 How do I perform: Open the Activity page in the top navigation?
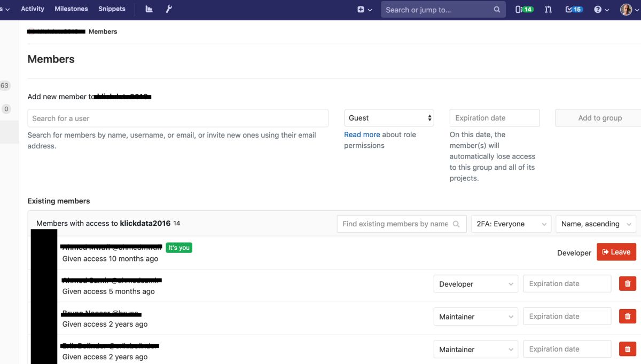(33, 9)
